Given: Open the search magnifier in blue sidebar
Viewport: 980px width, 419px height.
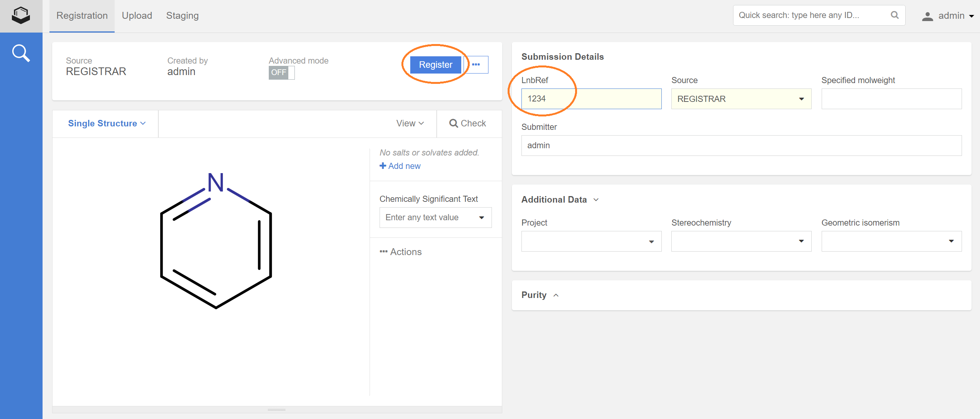Looking at the screenshot, I should (21, 53).
